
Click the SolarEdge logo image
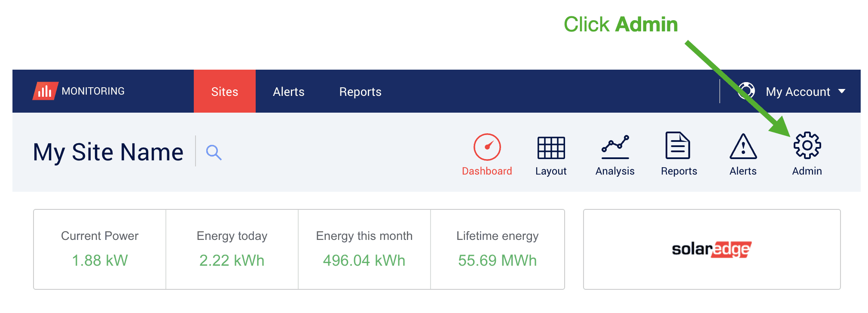click(712, 249)
